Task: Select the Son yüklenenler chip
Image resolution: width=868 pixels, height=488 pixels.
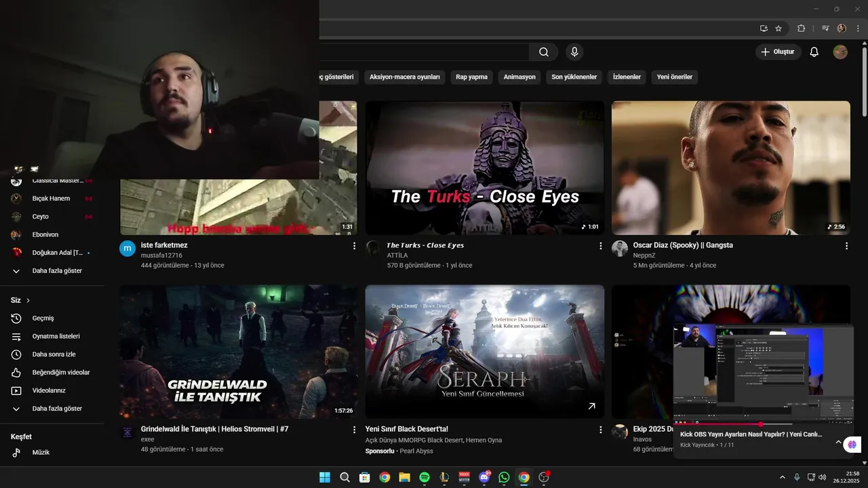Action: 574,77
